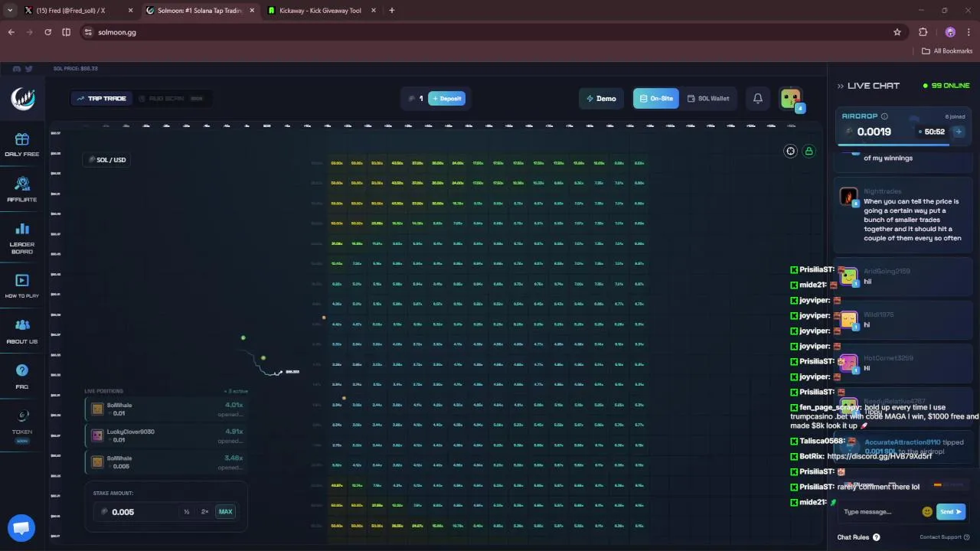The height and width of the screenshot is (551, 980).
Task: Bookmark this page with the star icon
Action: (897, 32)
